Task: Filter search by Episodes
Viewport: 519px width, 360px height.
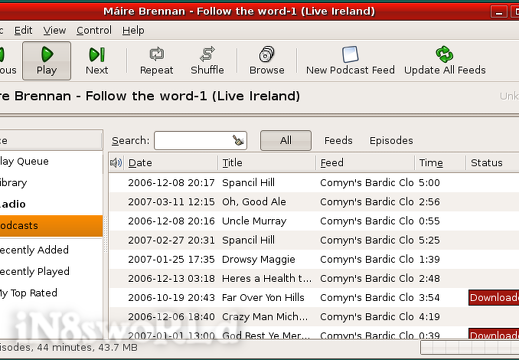Action: pos(391,140)
